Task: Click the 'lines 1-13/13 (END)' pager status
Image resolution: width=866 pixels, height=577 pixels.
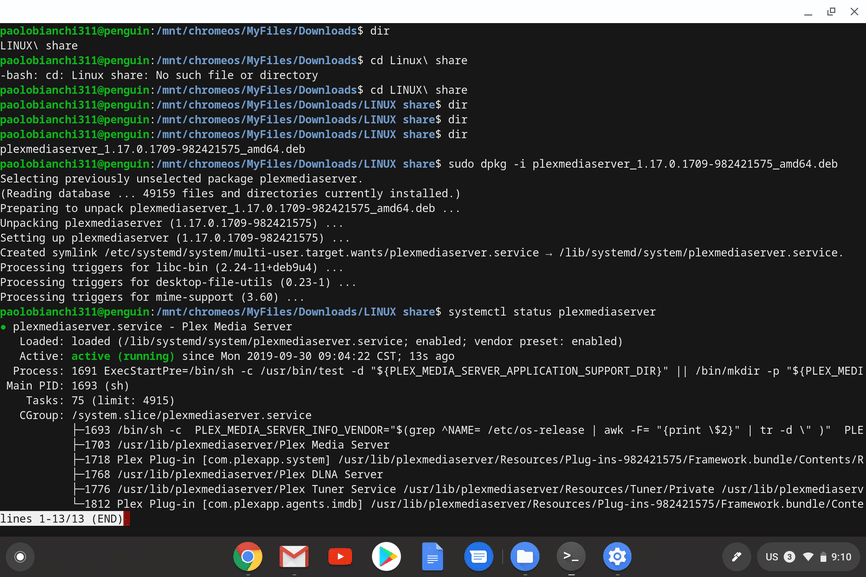Action: [61, 518]
